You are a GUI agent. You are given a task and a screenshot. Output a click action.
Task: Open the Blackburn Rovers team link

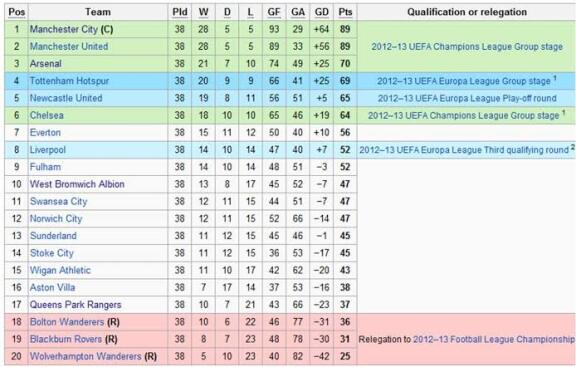pos(66,339)
